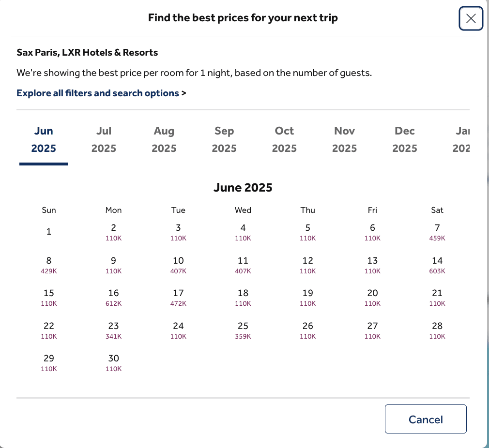
Task: Select June 8 at 429K points
Action: [49, 265]
